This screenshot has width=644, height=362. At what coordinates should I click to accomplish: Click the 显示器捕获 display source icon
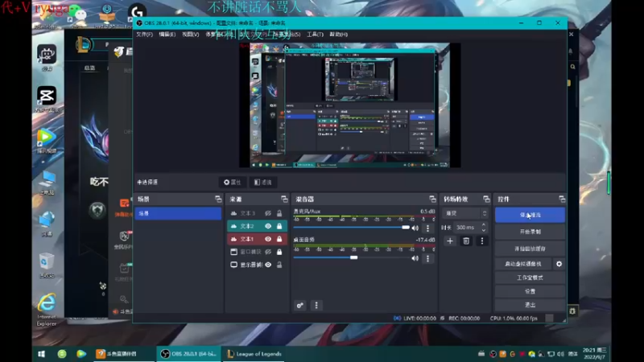tap(233, 265)
